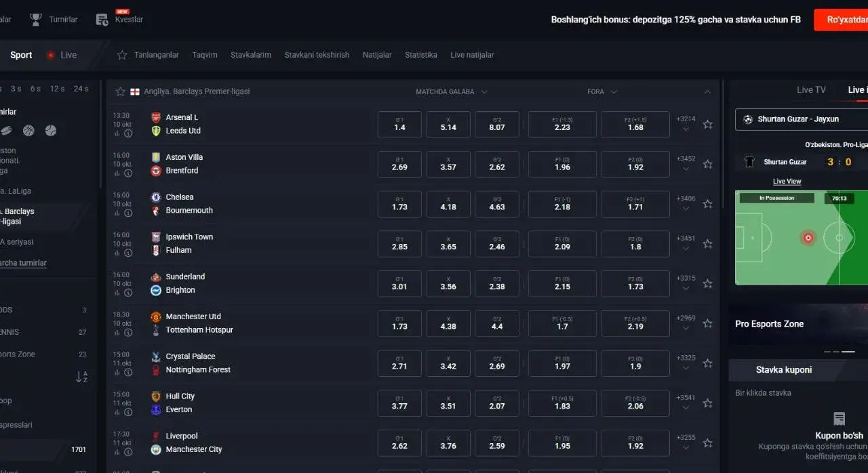Screen dimensions: 868x473
Task: Open the bonus offer banner text
Action: click(675, 20)
